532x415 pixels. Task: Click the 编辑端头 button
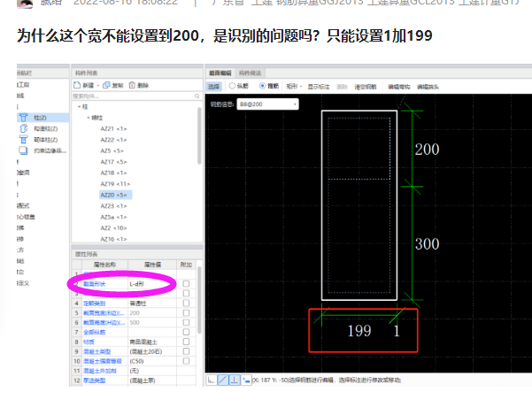pyautogui.click(x=428, y=87)
